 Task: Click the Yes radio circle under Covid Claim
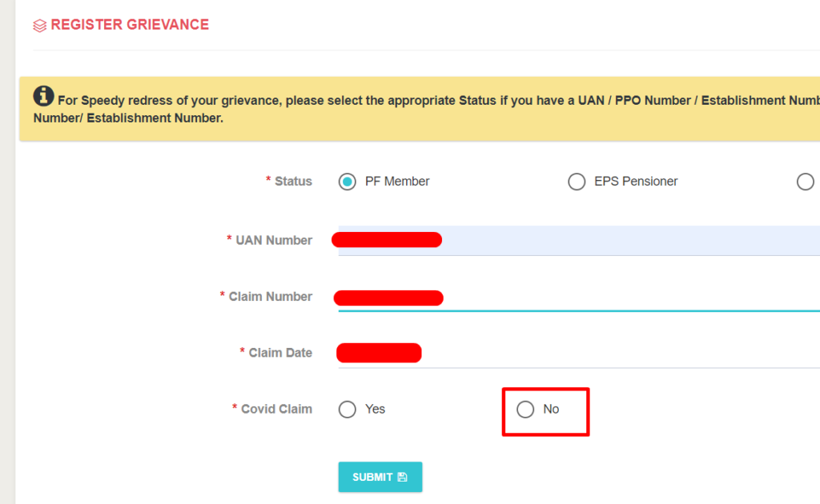[x=347, y=409]
